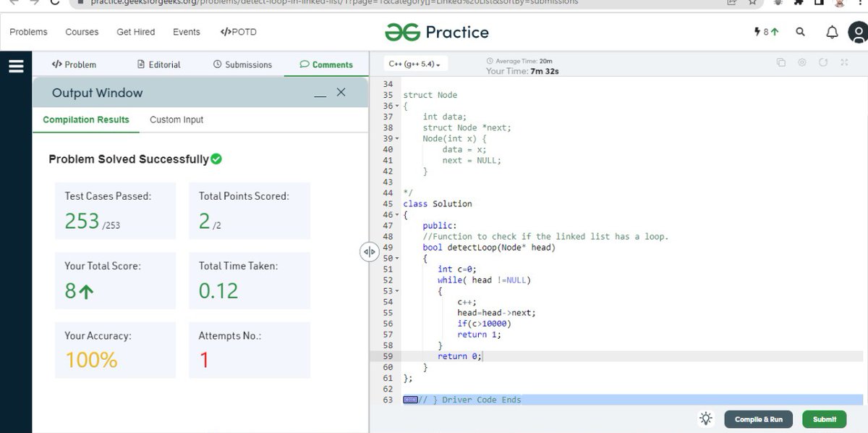The height and width of the screenshot is (433, 868).
Task: Click the '0.12' total time taken value
Action: tap(218, 290)
